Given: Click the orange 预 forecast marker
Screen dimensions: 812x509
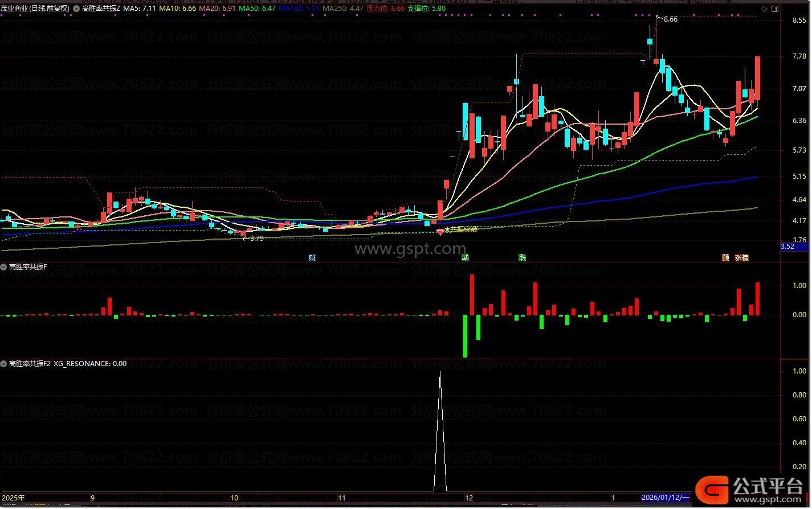Looking at the screenshot, I should click(x=725, y=258).
